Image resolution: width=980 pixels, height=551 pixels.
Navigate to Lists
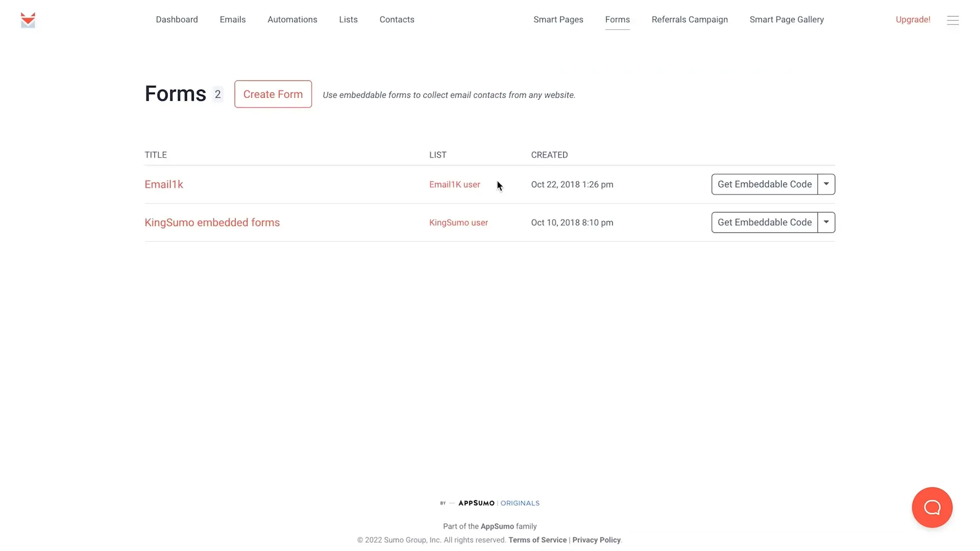tap(348, 19)
